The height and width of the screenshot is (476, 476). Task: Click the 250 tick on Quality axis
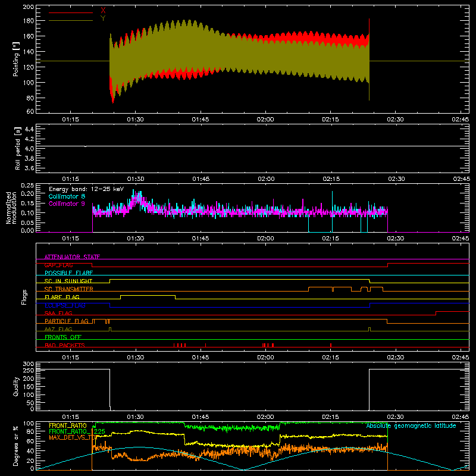[29, 370]
